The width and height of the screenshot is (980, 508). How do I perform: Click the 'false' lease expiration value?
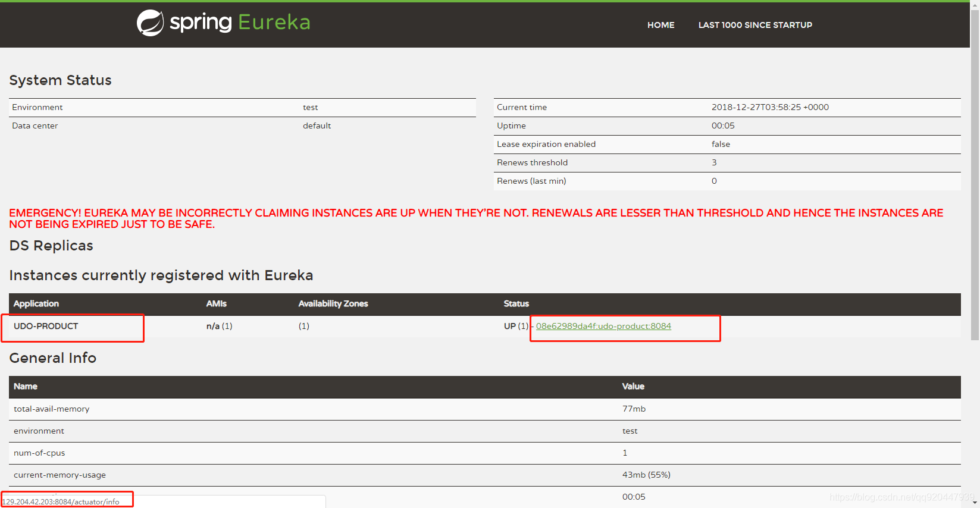721,144
